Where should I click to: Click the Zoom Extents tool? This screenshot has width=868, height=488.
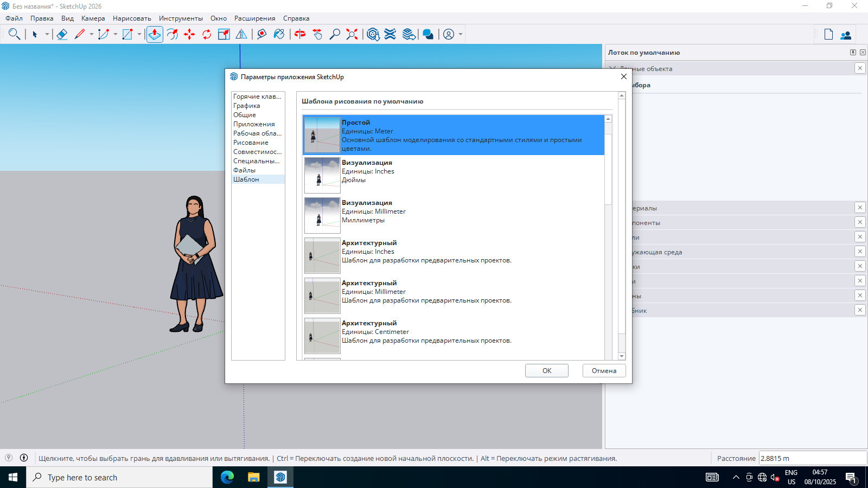click(352, 34)
